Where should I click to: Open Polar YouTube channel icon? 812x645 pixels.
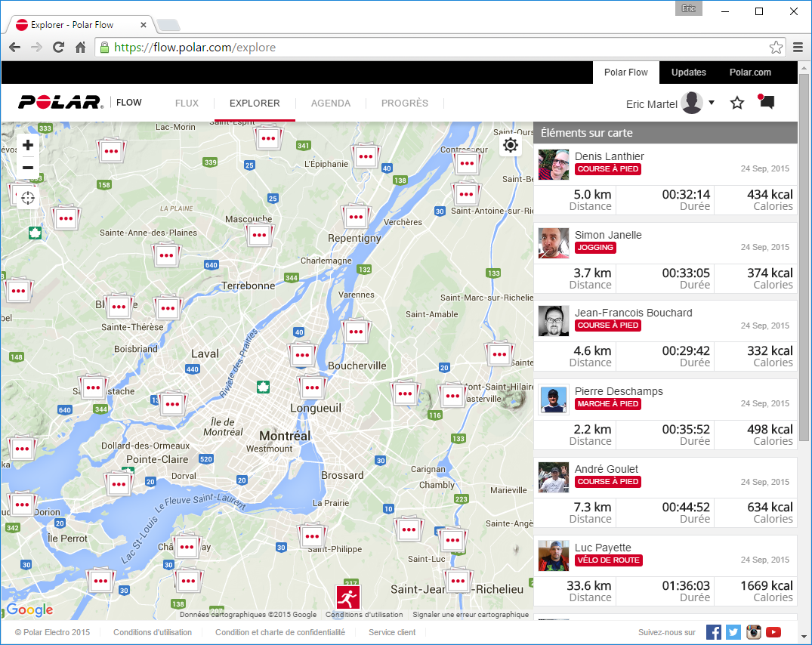(773, 632)
